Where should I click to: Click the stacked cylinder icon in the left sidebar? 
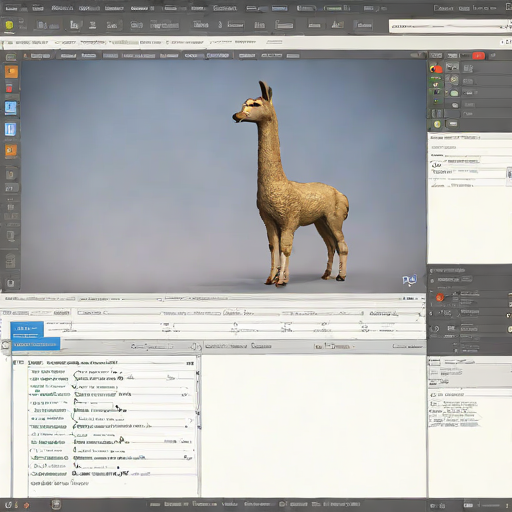[x=10, y=261]
